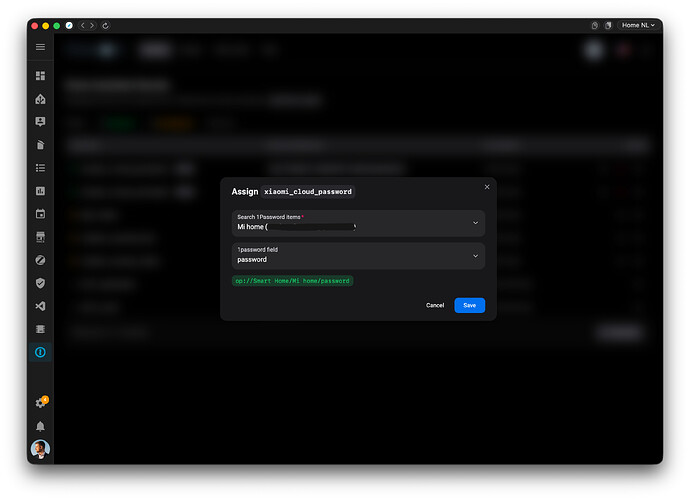This screenshot has width=689, height=500.
Task: Reload the page with refresh icon
Action: point(105,25)
